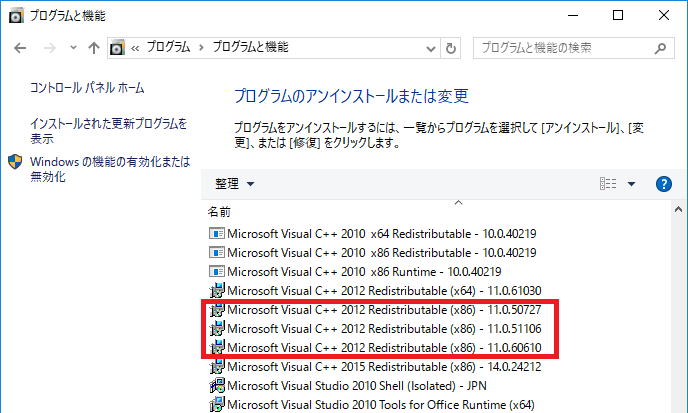Expand the address bar history dropdown
Image resolution: width=688 pixels, height=413 pixels.
pos(431,48)
